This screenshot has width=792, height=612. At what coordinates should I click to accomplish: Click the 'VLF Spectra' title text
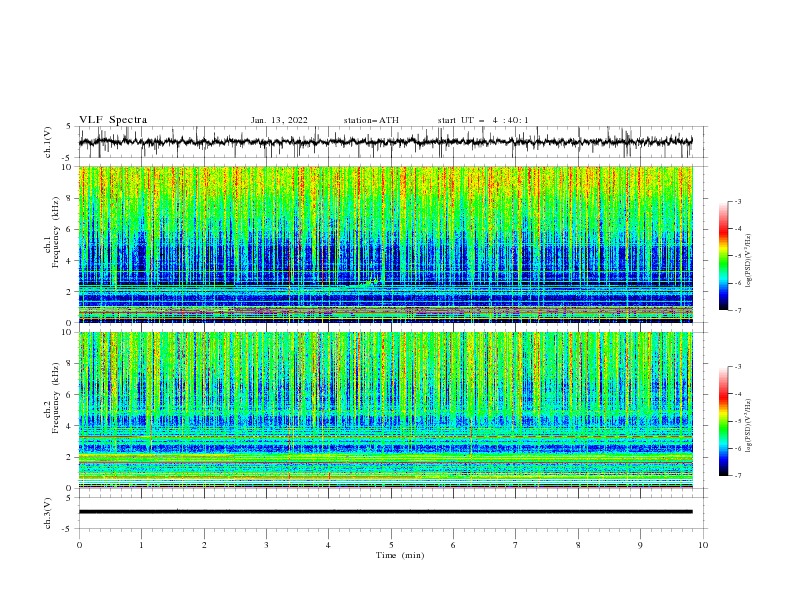pyautogui.click(x=113, y=120)
